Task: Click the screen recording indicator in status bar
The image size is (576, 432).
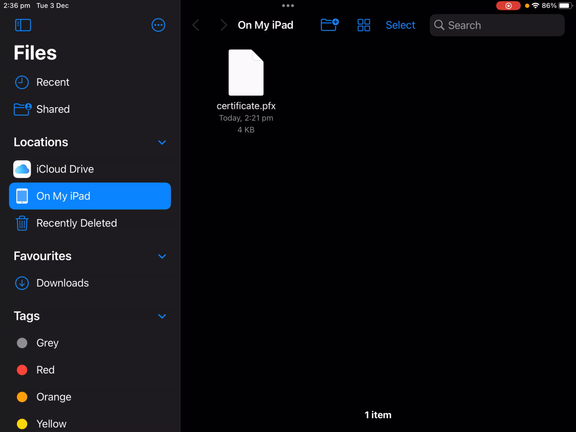Action: pos(508,6)
